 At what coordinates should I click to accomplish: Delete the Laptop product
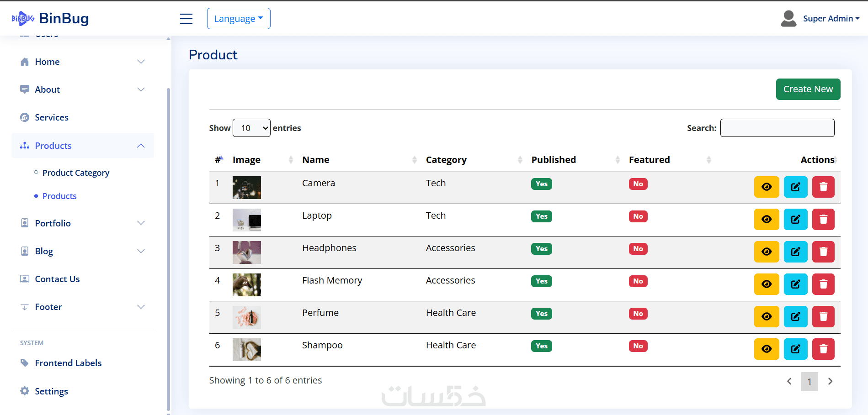[x=823, y=219]
